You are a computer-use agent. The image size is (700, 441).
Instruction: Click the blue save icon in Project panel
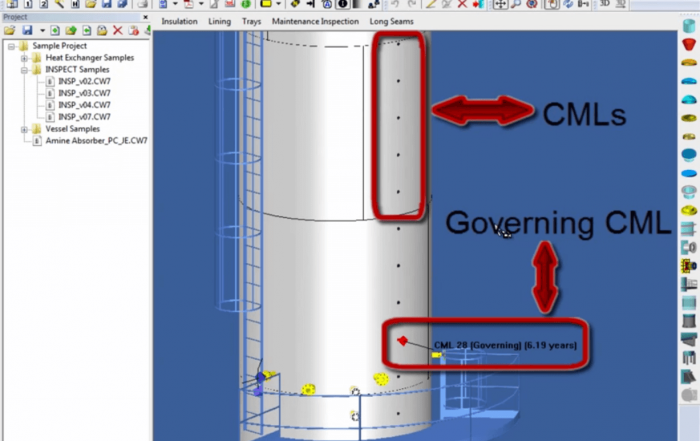coord(27,31)
